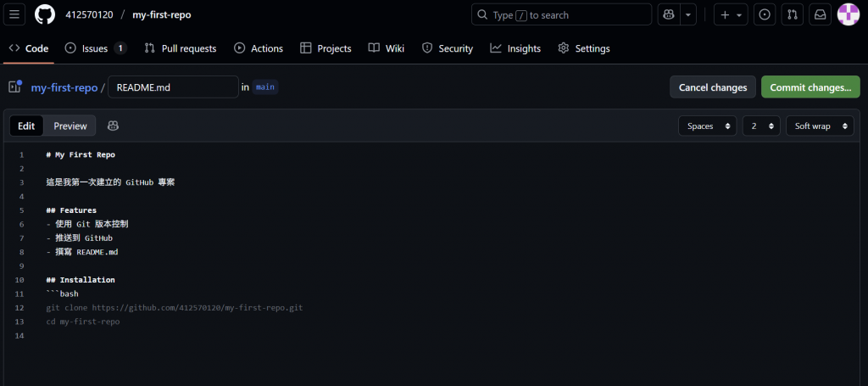Image resolution: width=868 pixels, height=386 pixels.
Task: Go to GitHub home via Octocat logo
Action: pyautogui.click(x=45, y=15)
